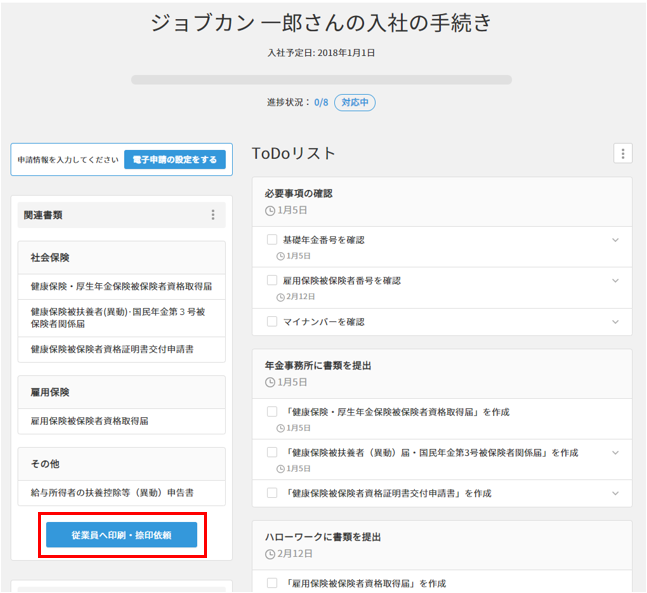The width and height of the screenshot is (647, 593).
Task: Open the ToDoリスト three-dot menu
Action: pyautogui.click(x=623, y=154)
